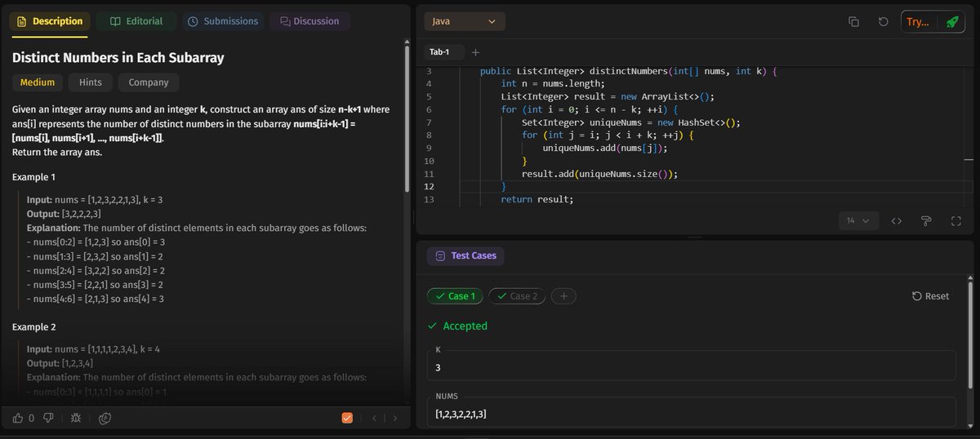
Task: Select the Case 2 test case
Action: 517,296
